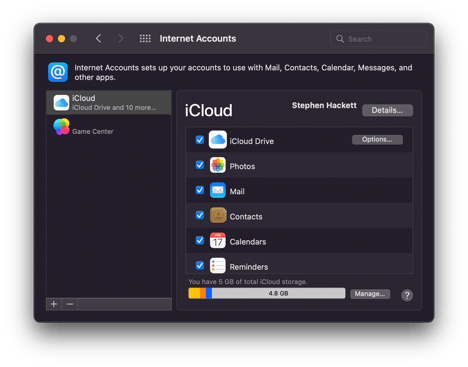Click the Calendars label
The image size is (468, 367).
(248, 242)
